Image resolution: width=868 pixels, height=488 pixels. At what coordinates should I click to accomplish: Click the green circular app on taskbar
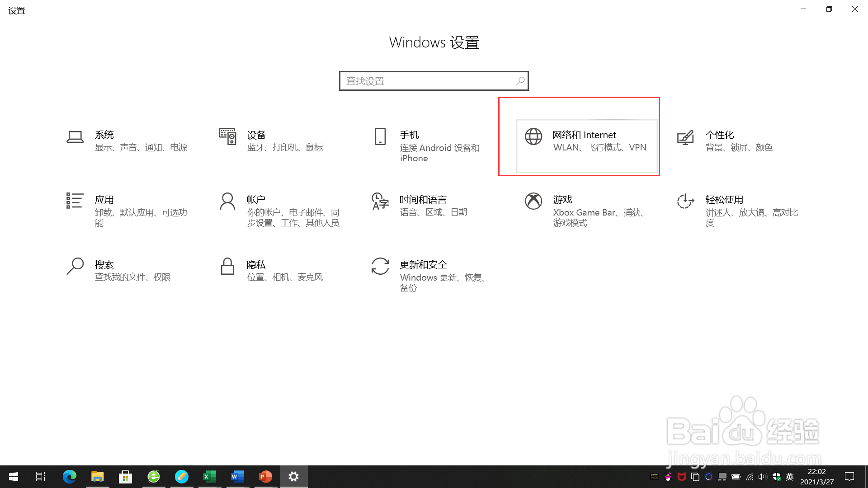tap(154, 477)
